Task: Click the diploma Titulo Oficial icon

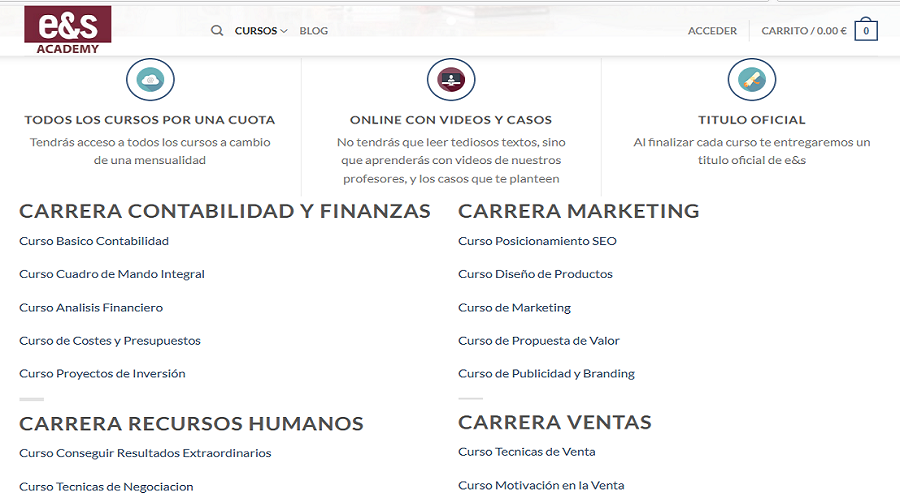Action: 752,80
